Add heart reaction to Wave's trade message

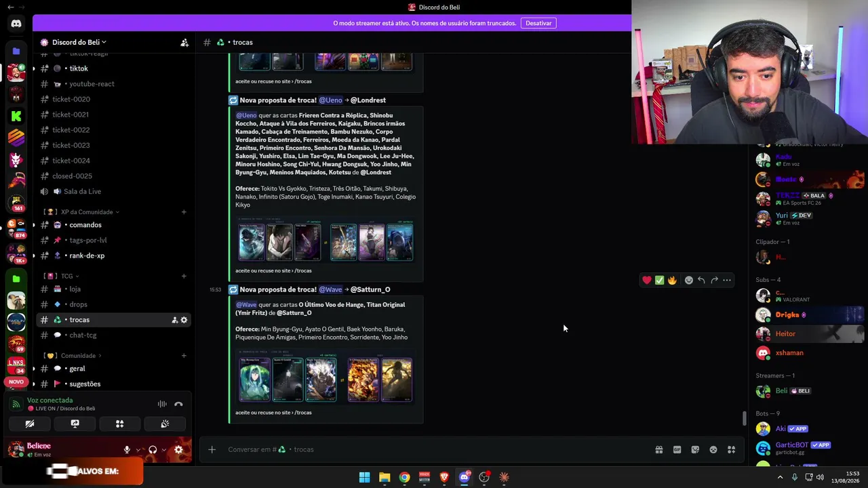coord(647,280)
